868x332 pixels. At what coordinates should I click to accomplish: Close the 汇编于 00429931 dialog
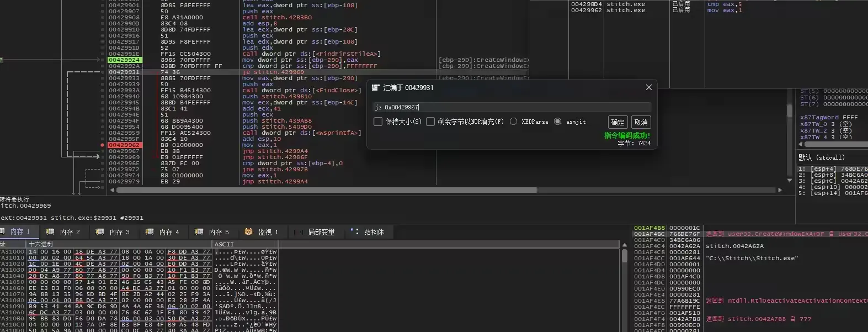(649, 87)
